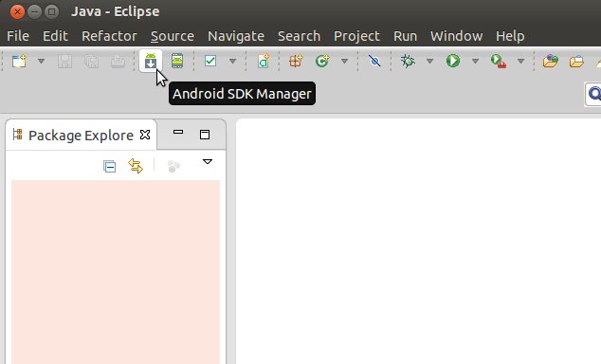
Task: Open the Package Explorer view menu triangle
Action: coord(208,162)
